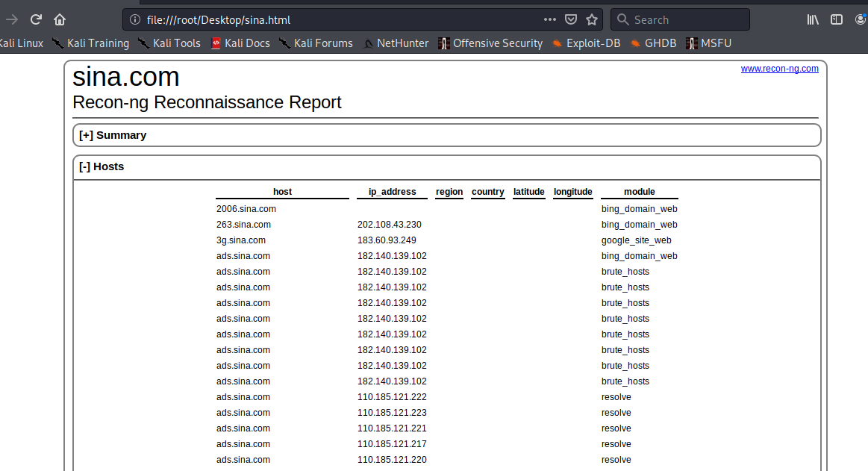This screenshot has height=471, width=868.
Task: Open page actions three-dot menu
Action: pyautogui.click(x=550, y=19)
